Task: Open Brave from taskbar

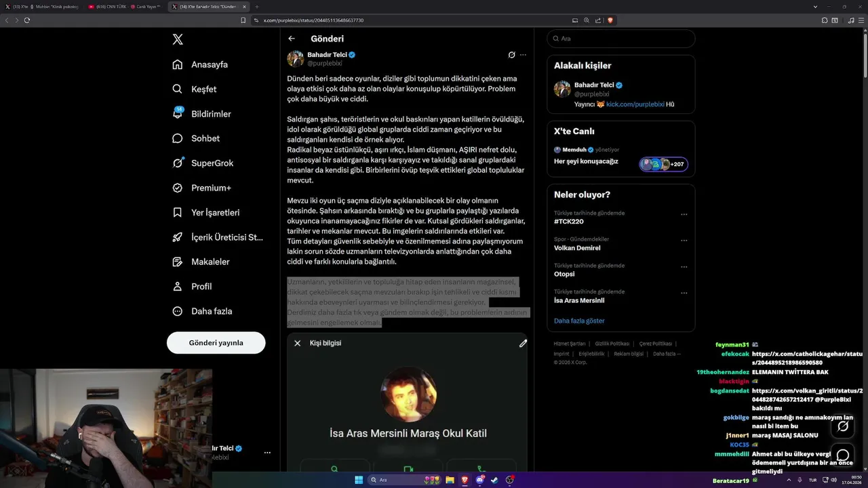Action: (x=465, y=480)
